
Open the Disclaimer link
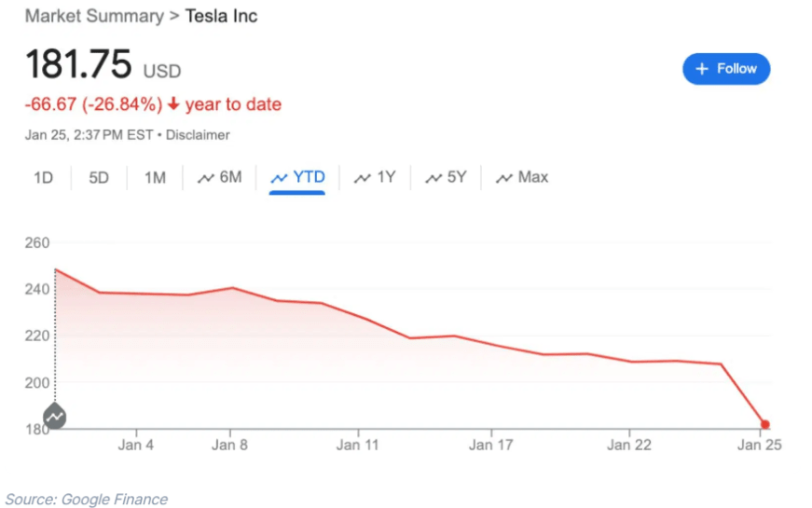[x=198, y=135]
